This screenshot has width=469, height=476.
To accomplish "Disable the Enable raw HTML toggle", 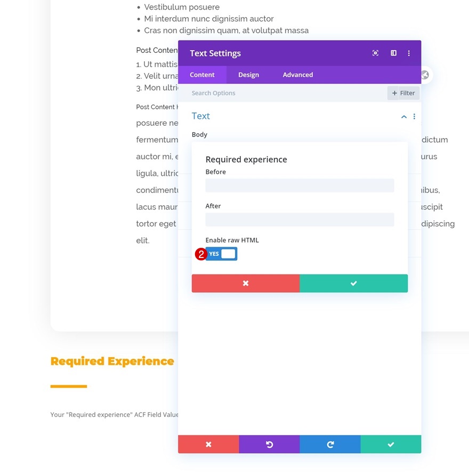I will 221,254.
